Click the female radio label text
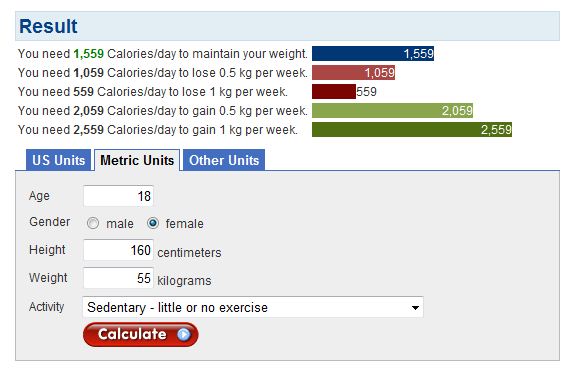 pyautogui.click(x=184, y=223)
